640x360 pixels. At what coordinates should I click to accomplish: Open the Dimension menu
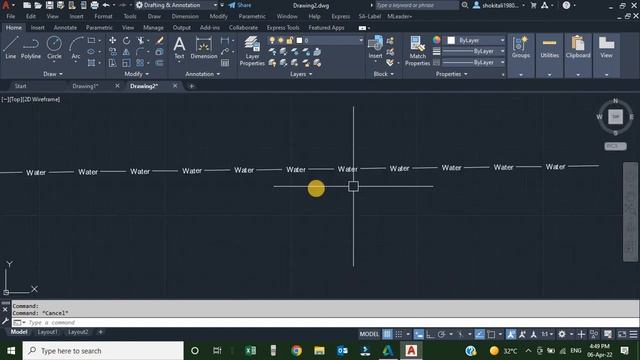tap(185, 16)
